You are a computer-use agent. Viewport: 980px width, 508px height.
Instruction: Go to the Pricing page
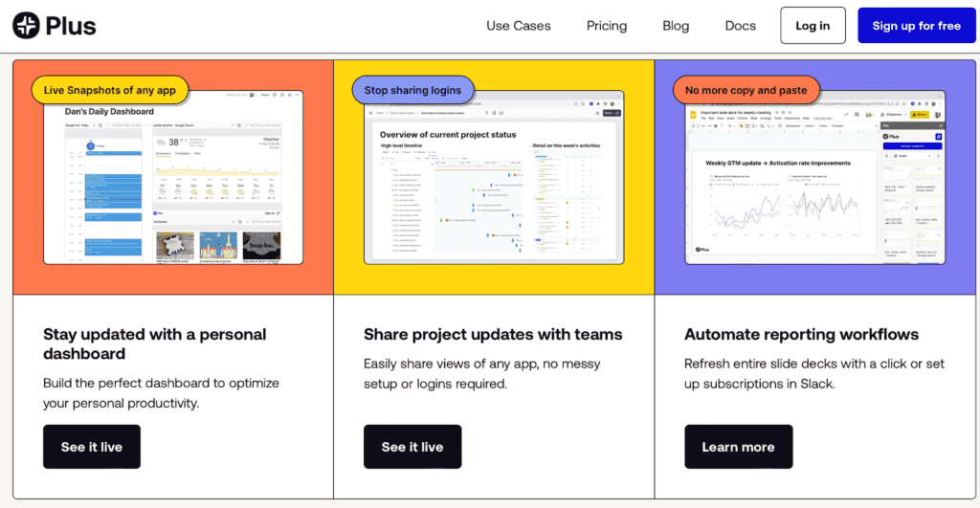tap(606, 26)
